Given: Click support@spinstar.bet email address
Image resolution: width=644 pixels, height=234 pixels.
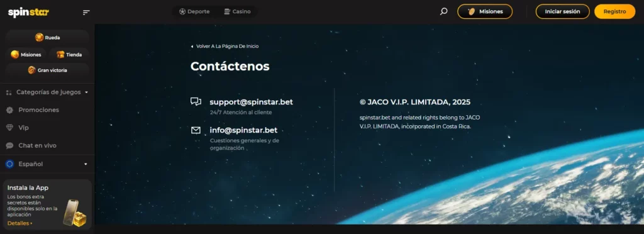Looking at the screenshot, I should coord(252,102).
